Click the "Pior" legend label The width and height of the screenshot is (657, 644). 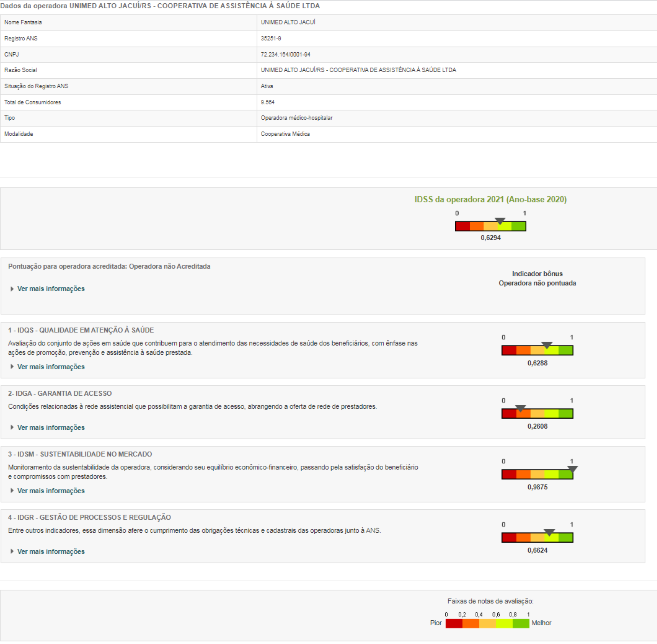[x=436, y=623]
